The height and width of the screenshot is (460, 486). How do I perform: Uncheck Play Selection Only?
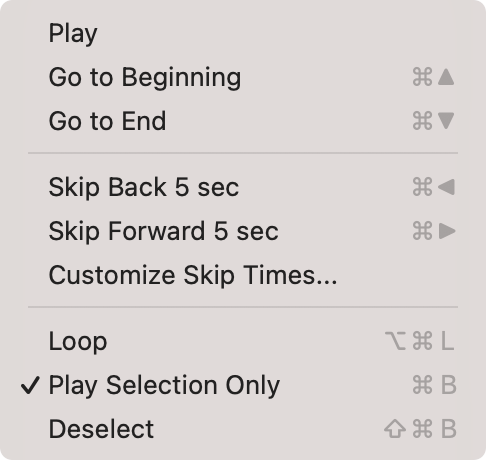[x=243, y=385]
